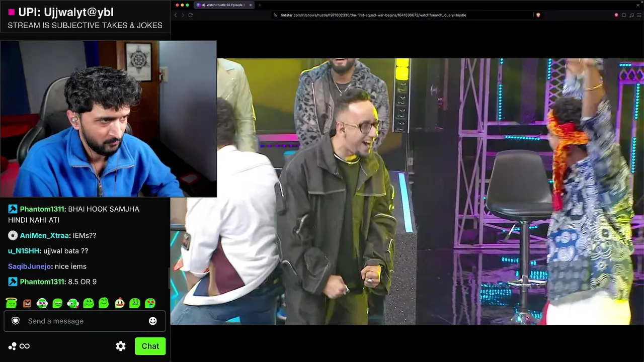The height and width of the screenshot is (362, 644).
Task: Insert the angry brown block emote
Action: (x=27, y=303)
